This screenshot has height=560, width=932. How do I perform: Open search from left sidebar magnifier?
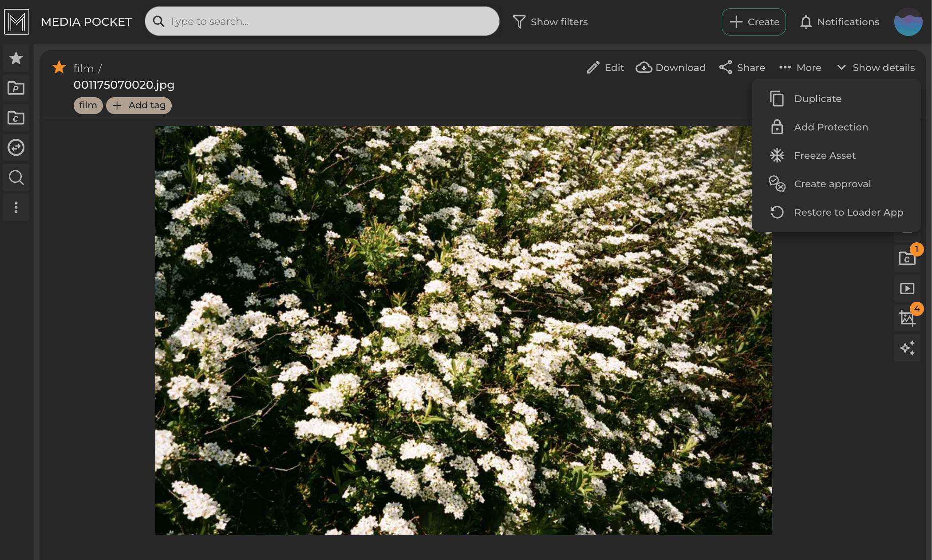(16, 177)
